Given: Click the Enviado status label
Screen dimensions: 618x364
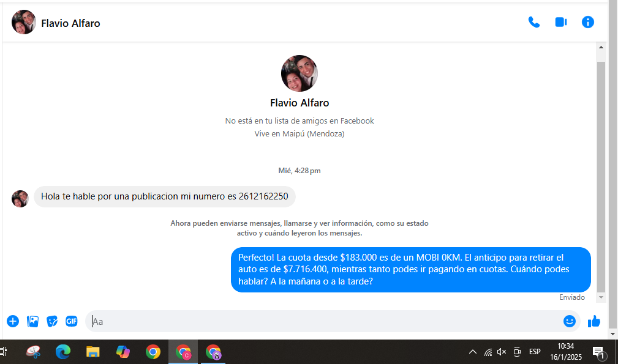Looking at the screenshot, I should click(572, 297).
